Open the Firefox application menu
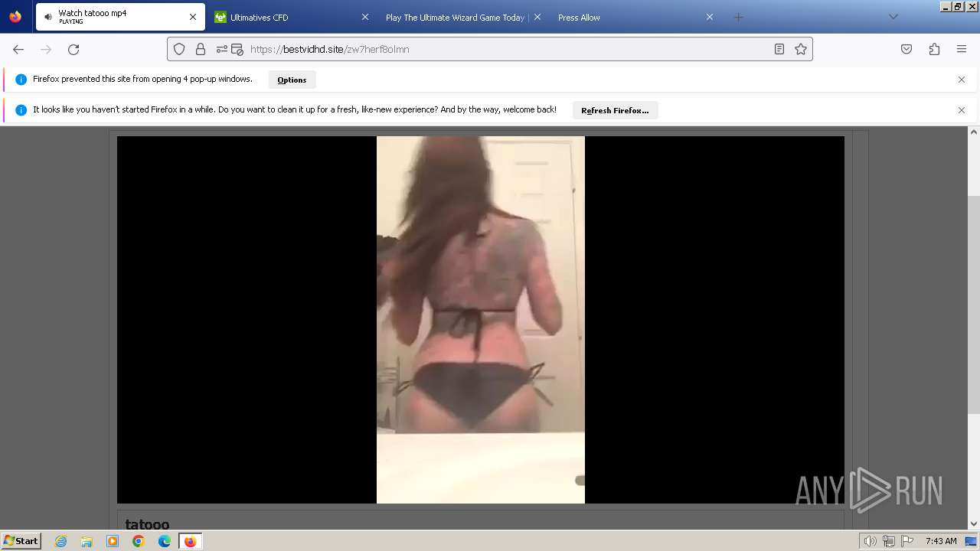This screenshot has width=980, height=551. coord(962,49)
